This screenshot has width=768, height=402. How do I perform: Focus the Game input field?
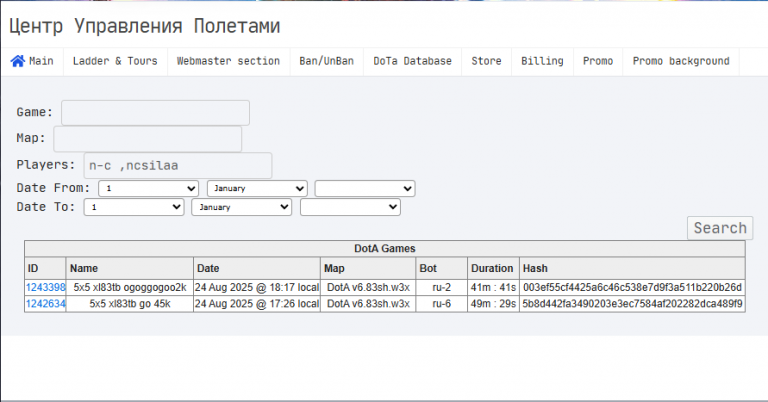(155, 113)
